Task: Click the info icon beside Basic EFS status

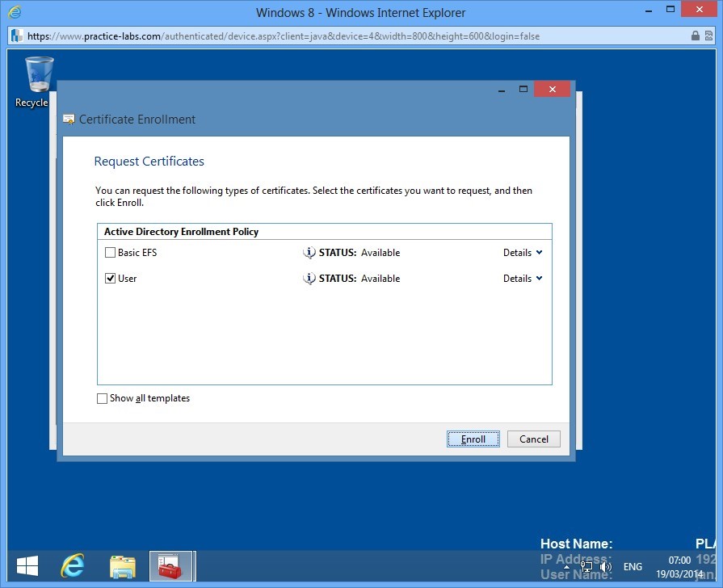Action: tap(309, 253)
